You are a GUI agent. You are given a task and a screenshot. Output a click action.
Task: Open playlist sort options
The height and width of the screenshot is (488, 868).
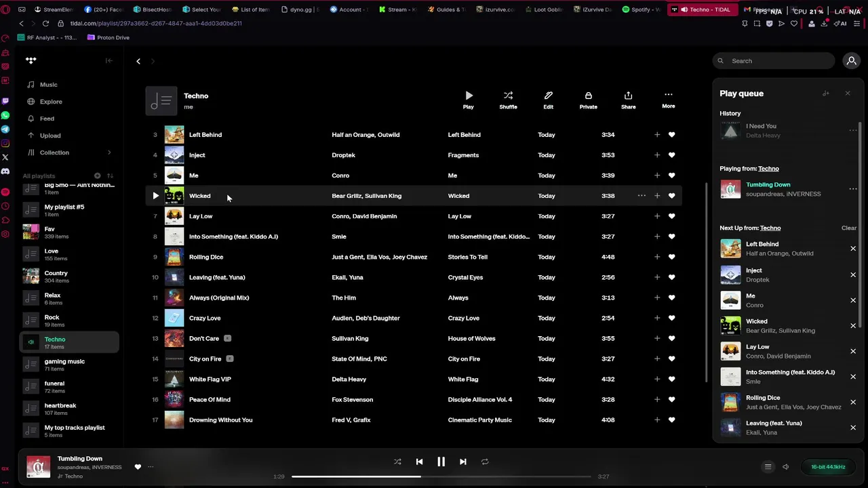point(110,176)
